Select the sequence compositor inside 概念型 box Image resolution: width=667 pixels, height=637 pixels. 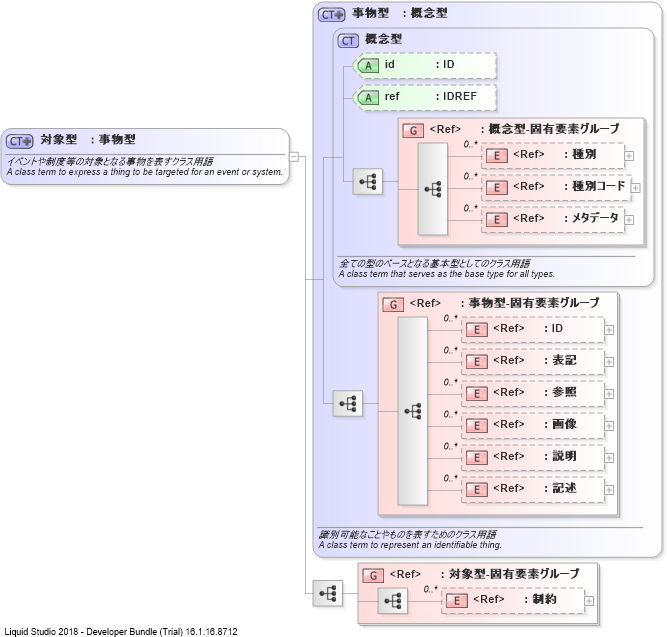tap(368, 182)
